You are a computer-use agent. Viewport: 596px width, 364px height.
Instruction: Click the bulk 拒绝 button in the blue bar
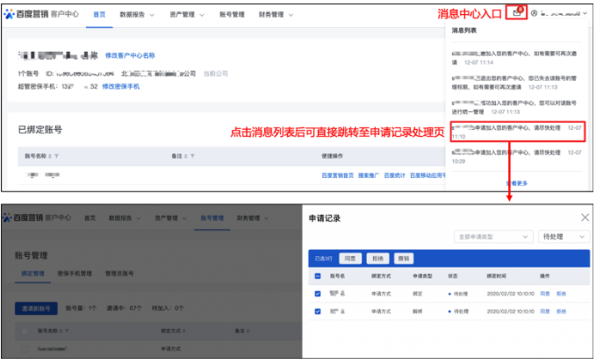(377, 259)
